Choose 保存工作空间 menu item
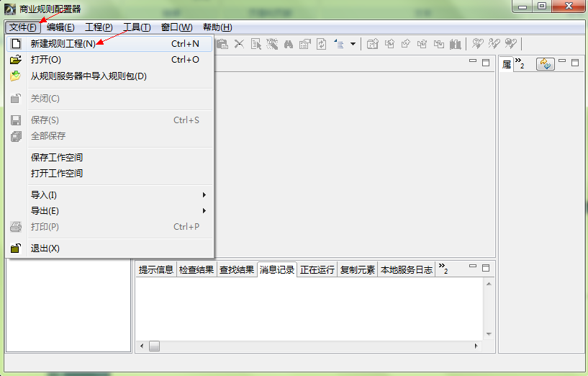Screen dimensions: 588x376 pos(110,157)
